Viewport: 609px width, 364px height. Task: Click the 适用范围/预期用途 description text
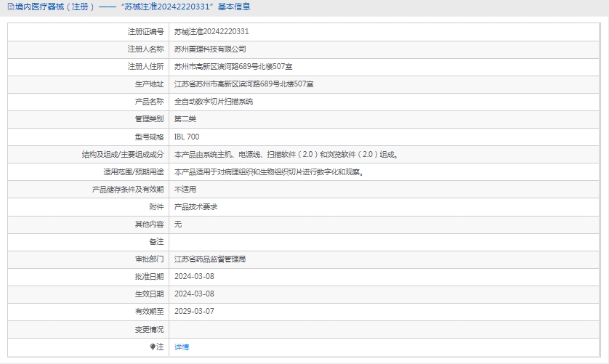pyautogui.click(x=269, y=171)
